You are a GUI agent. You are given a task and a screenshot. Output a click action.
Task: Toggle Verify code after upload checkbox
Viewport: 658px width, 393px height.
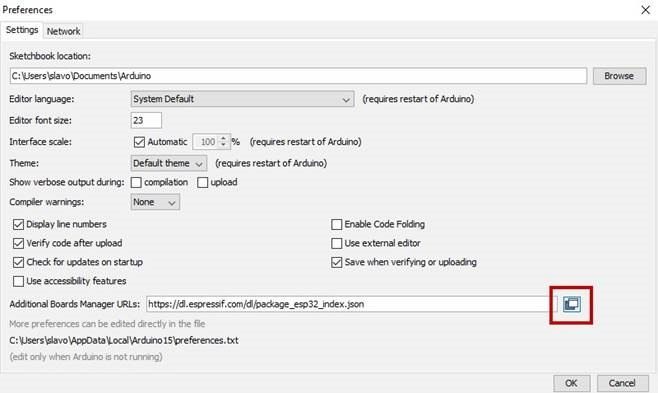coord(18,243)
